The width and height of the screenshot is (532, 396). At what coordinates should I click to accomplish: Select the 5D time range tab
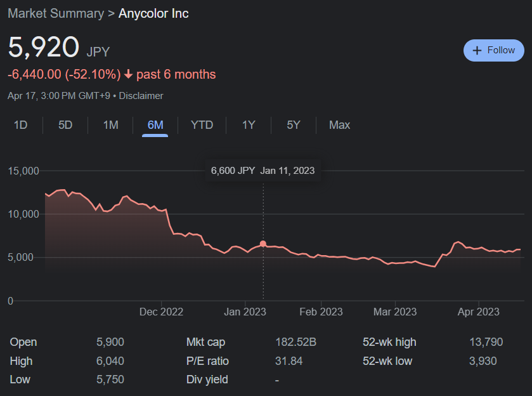point(65,125)
